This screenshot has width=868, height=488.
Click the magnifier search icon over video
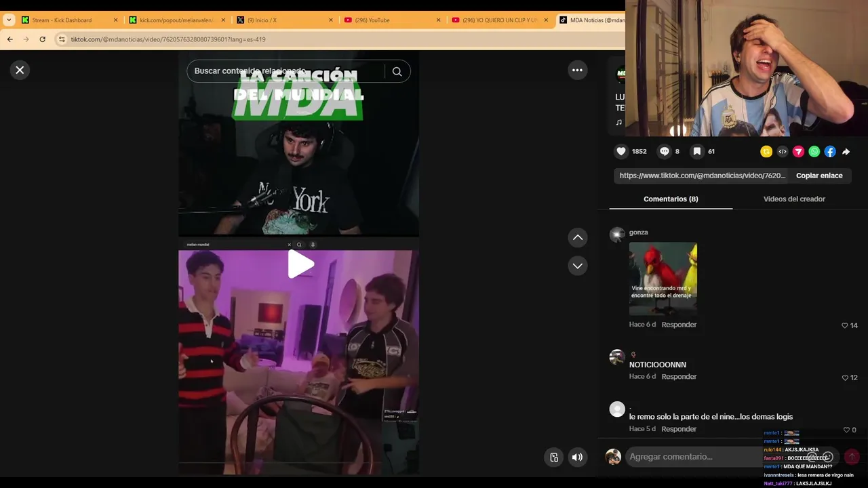point(397,71)
